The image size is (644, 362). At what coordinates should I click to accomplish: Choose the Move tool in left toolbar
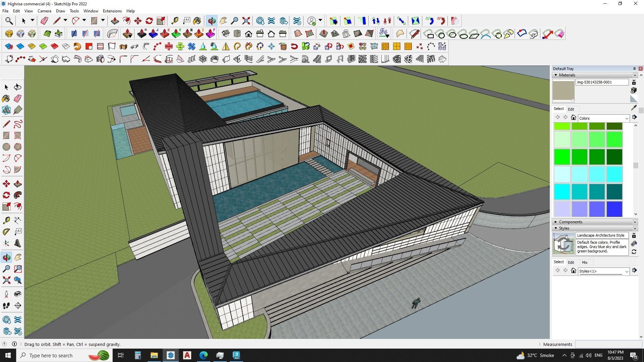point(6,184)
